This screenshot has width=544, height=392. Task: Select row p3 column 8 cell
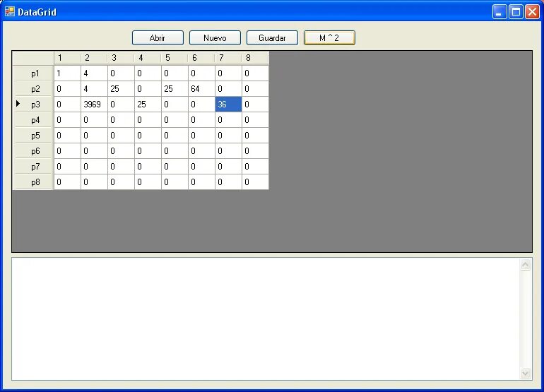(255, 105)
